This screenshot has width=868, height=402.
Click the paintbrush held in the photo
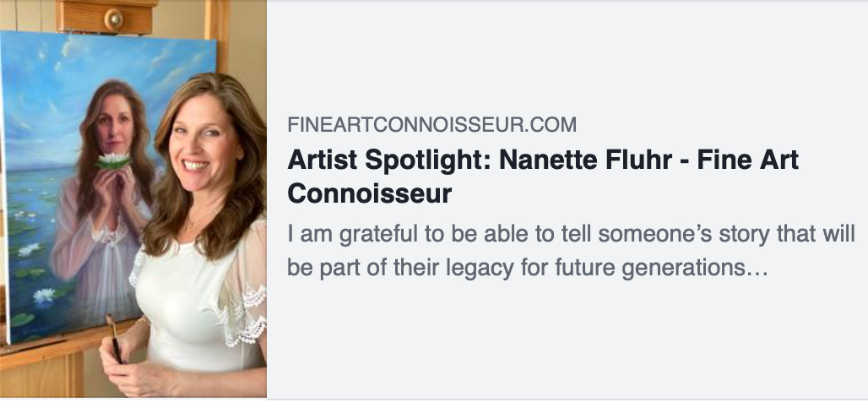(113, 338)
